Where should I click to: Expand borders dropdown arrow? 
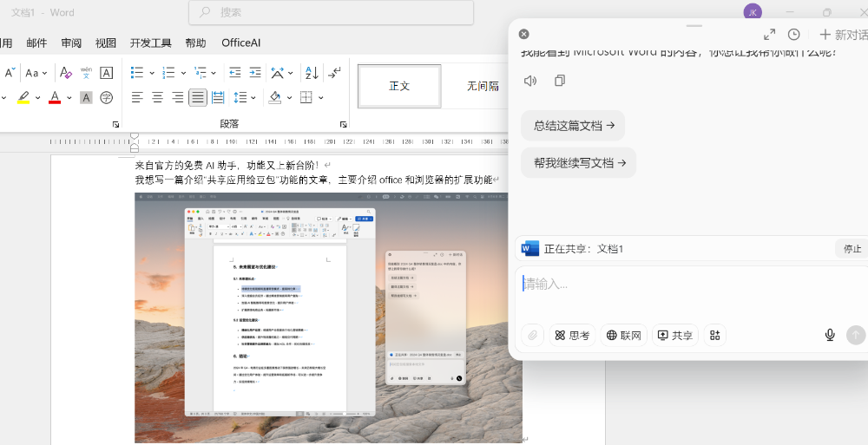pyautogui.click(x=320, y=98)
